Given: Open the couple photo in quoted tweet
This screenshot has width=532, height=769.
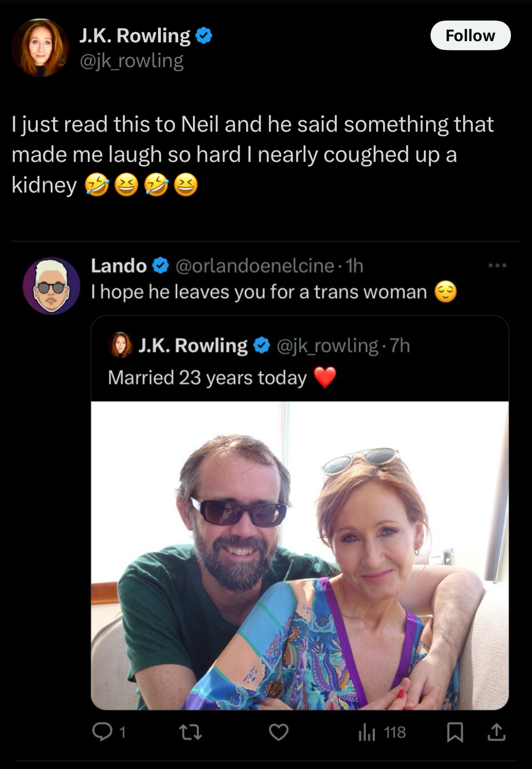Looking at the screenshot, I should (x=299, y=555).
